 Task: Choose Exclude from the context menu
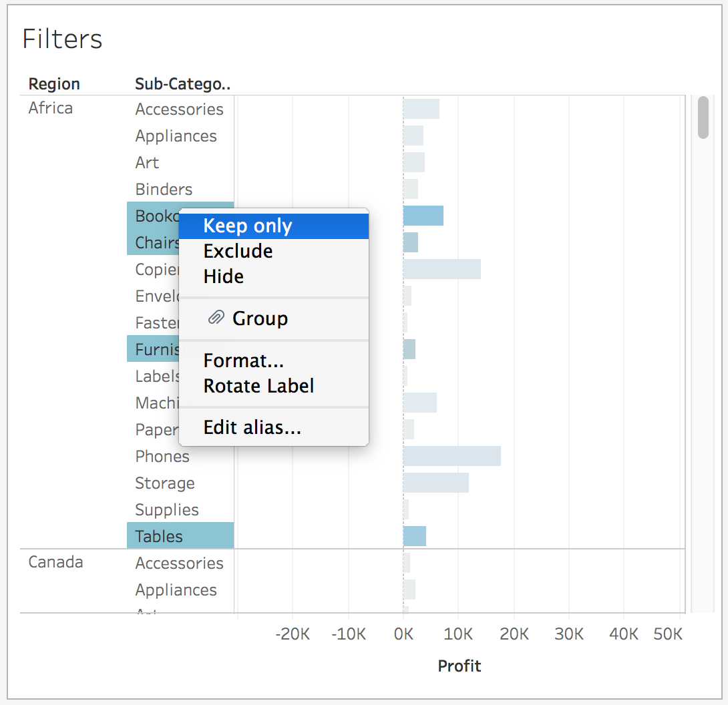[x=238, y=252]
